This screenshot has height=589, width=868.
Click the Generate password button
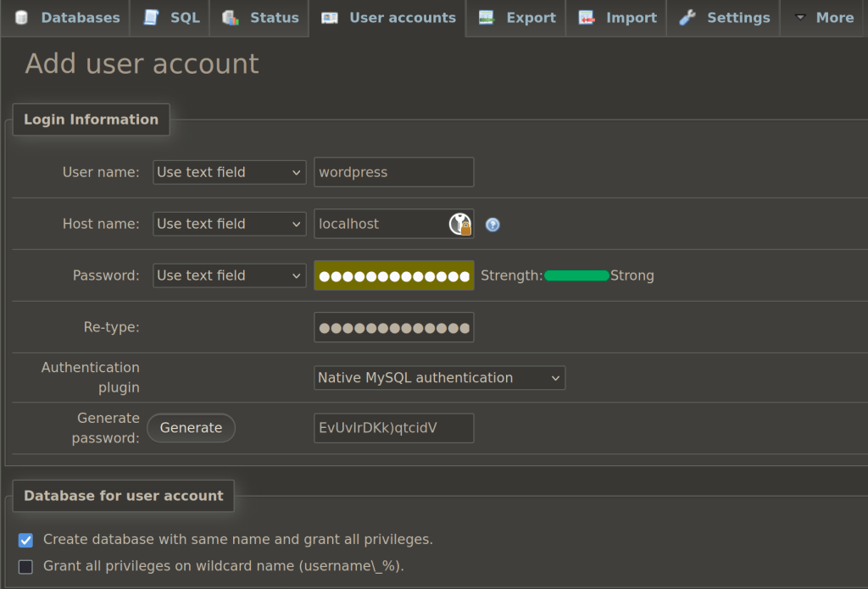[x=191, y=428]
